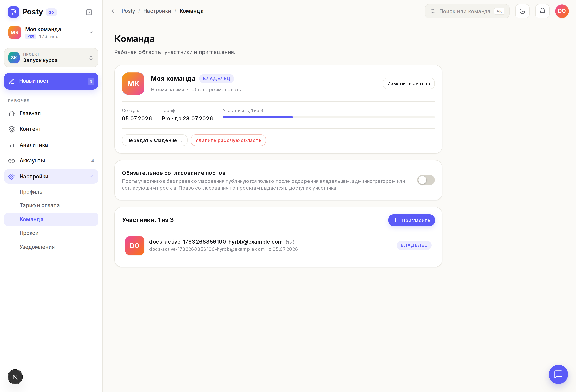This screenshot has height=392, width=576.
Task: Click Моя команда name to rename
Action: click(173, 79)
